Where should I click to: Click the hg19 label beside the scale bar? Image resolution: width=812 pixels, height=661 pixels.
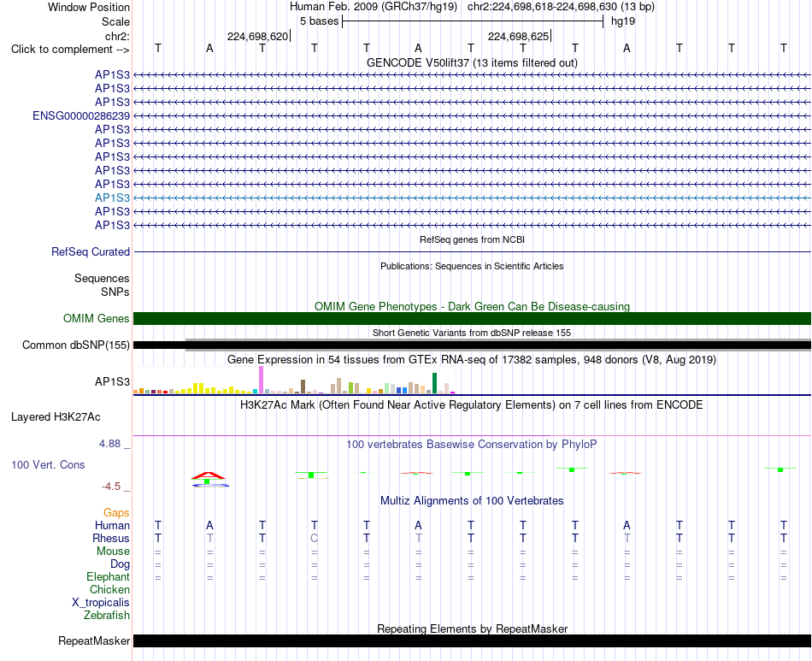point(623,21)
